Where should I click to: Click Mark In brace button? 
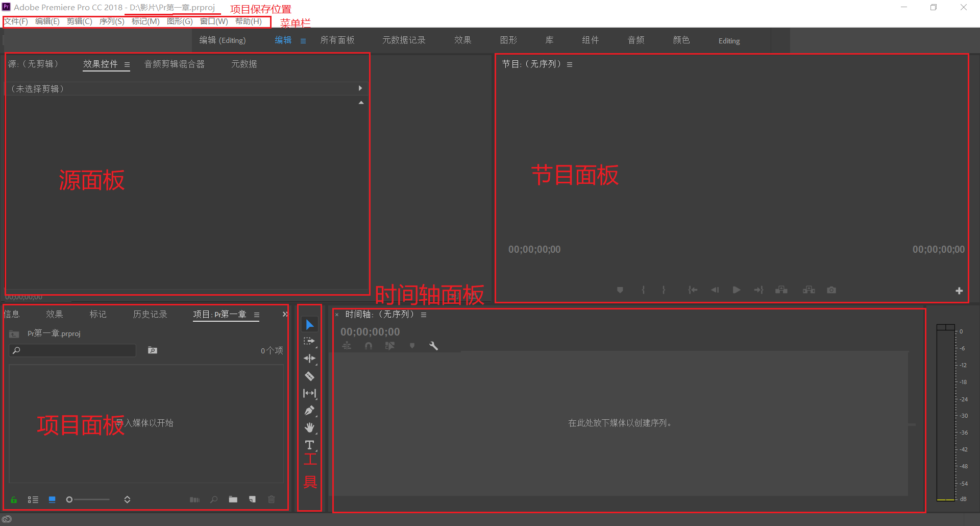643,290
